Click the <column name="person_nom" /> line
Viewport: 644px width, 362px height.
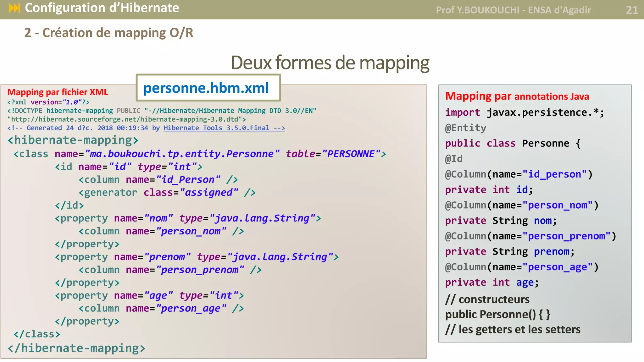click(x=161, y=231)
